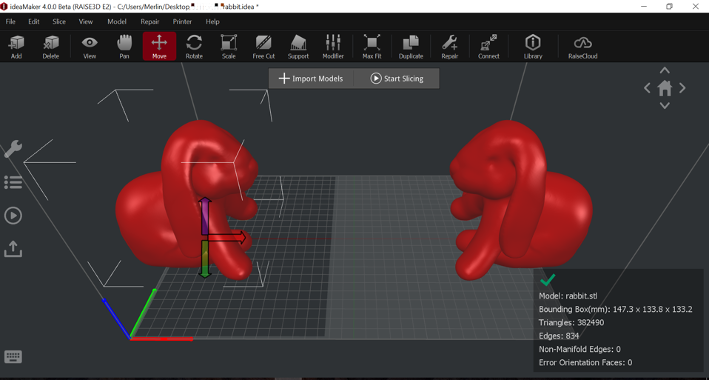
Task: Open the Repair menu
Action: point(149,21)
